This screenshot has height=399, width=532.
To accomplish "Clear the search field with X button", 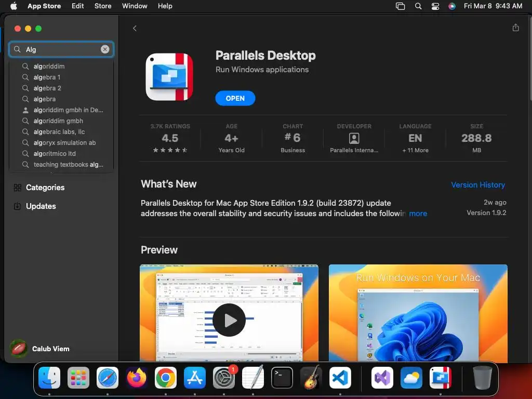I will [105, 49].
